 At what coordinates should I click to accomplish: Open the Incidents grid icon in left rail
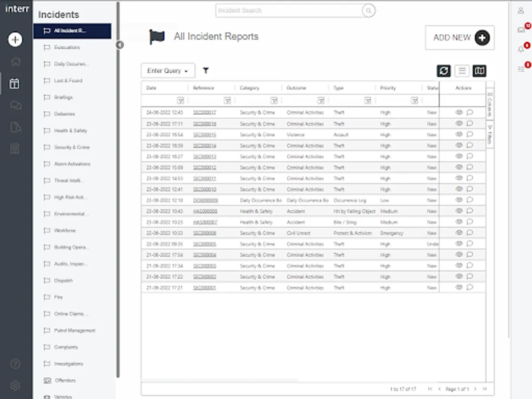(15, 83)
